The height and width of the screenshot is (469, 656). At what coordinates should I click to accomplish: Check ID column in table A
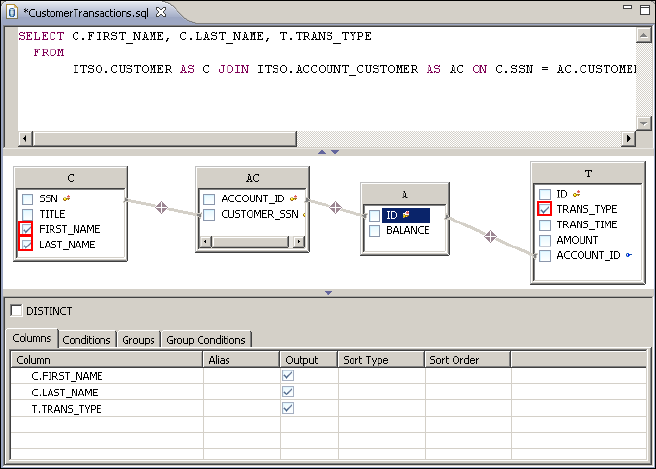click(374, 215)
